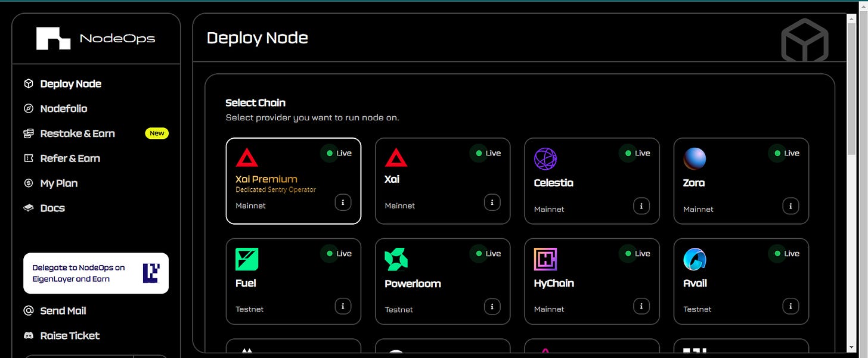
Task: Open info for HyChain
Action: coord(641,306)
